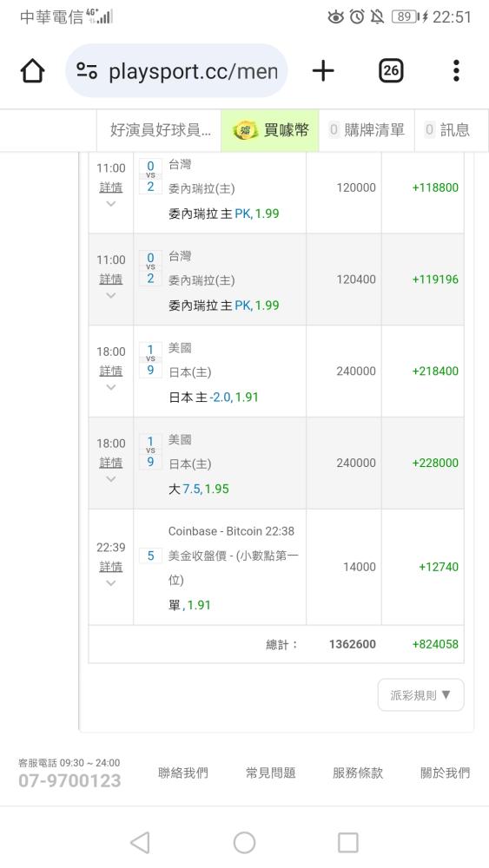The image size is (489, 868).
Task: Tap the playsport.cc address bar
Action: point(176,71)
